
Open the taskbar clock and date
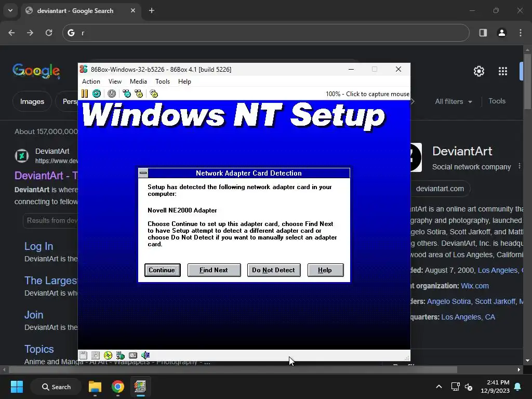(x=495, y=387)
